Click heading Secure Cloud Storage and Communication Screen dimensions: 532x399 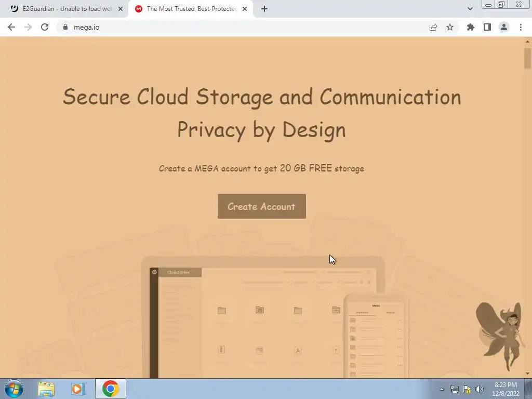(262, 97)
